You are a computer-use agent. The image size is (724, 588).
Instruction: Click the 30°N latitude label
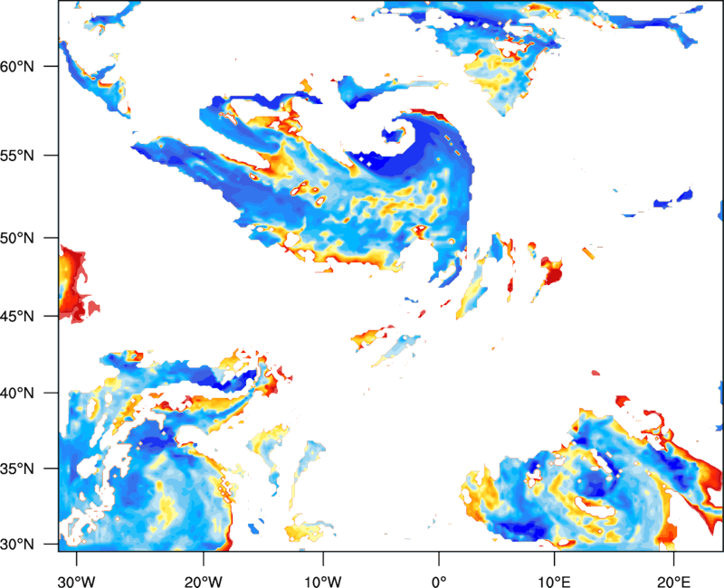(17, 545)
